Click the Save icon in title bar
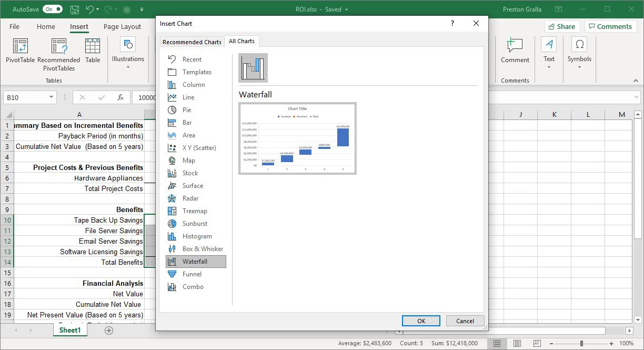This screenshot has width=644, height=350. [74, 9]
